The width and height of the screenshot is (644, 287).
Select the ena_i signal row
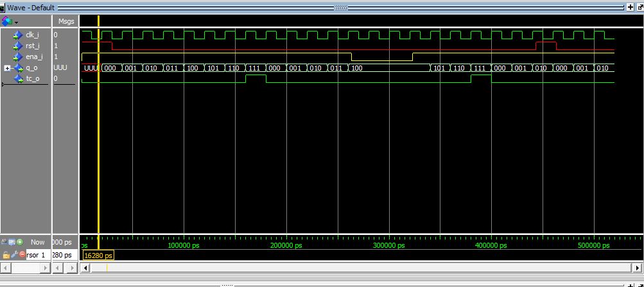point(33,57)
